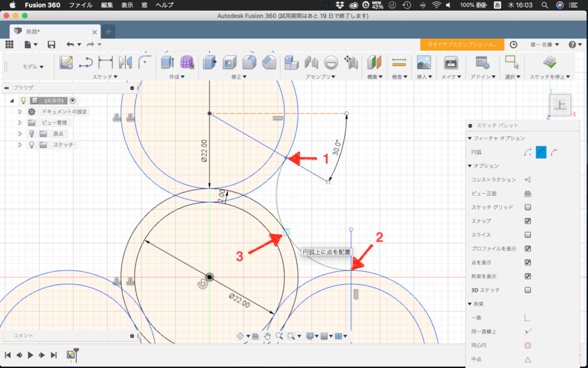The height and width of the screenshot is (368, 588).
Task: Select the Sketch Dimension tool icon
Action: tap(106, 62)
